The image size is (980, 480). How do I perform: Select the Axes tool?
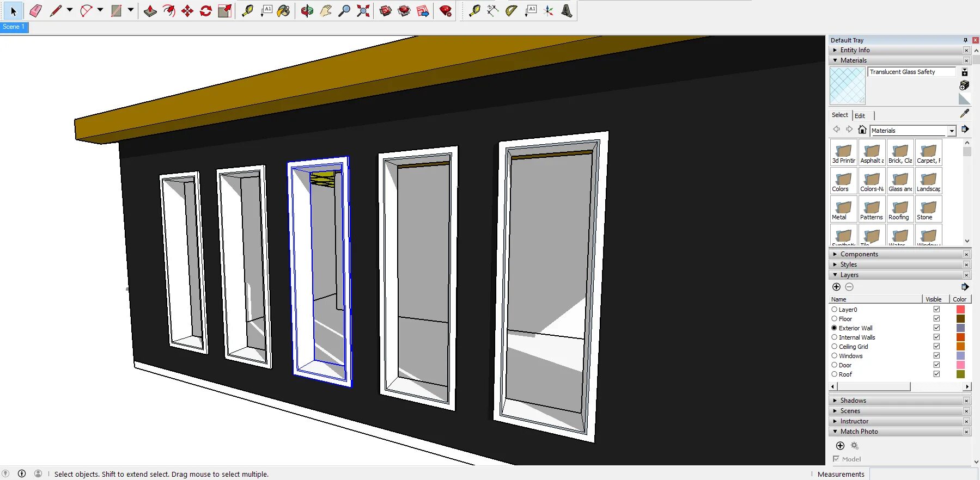click(x=548, y=11)
